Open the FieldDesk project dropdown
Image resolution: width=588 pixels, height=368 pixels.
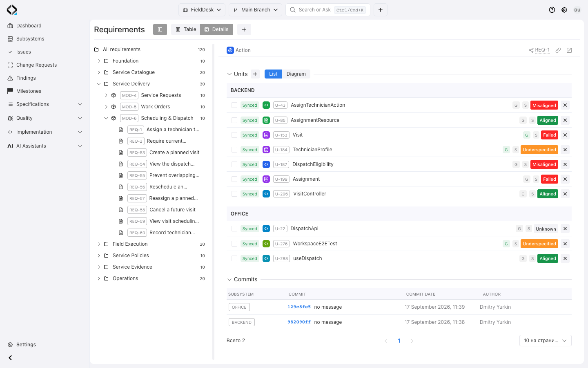click(x=202, y=10)
